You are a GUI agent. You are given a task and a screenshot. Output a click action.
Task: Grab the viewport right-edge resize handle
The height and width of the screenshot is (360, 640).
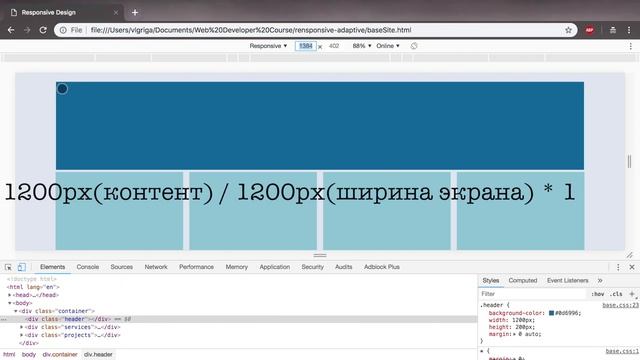pos(629,162)
